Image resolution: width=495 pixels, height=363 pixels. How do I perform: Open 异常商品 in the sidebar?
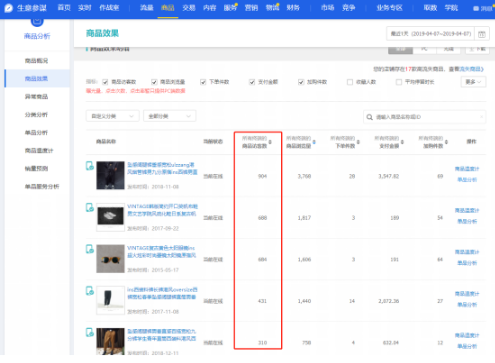click(x=37, y=97)
